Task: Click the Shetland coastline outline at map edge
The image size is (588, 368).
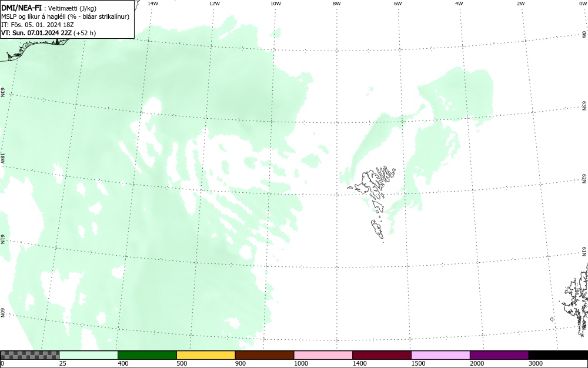Action: [576, 300]
